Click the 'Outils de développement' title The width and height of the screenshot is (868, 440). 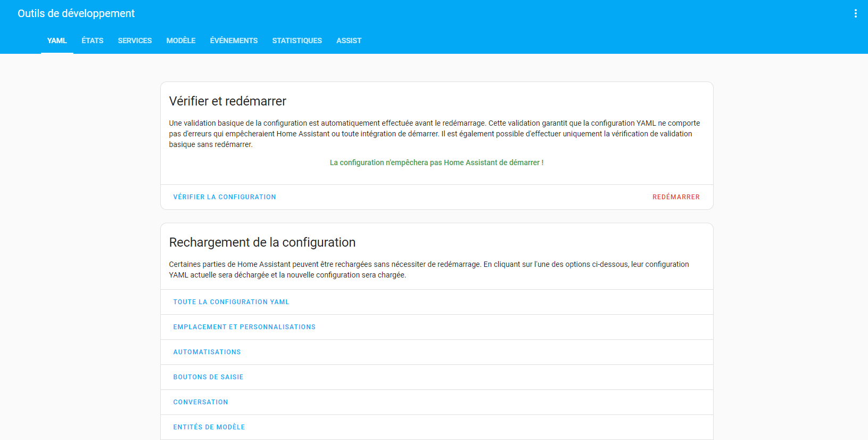tap(76, 13)
